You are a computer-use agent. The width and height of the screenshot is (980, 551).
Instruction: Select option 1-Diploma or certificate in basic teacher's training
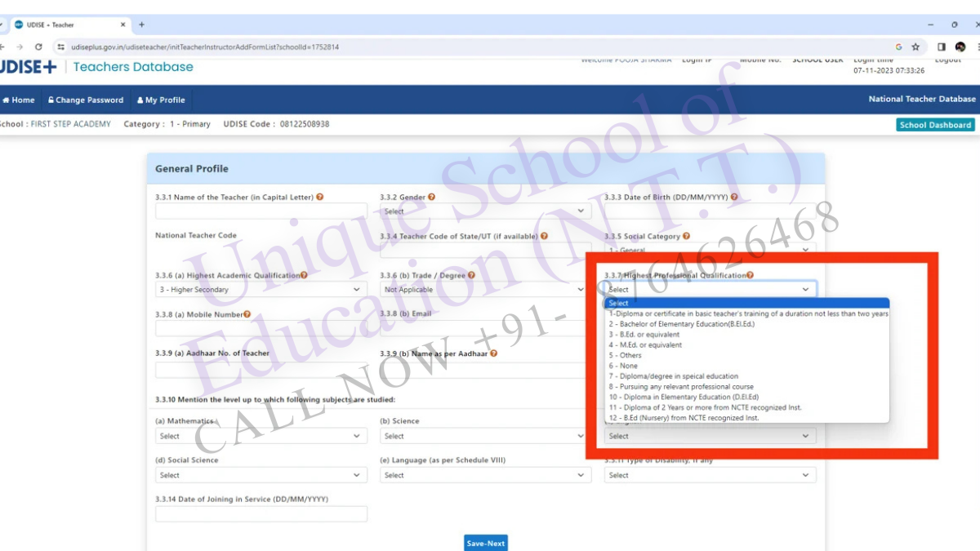747,313
